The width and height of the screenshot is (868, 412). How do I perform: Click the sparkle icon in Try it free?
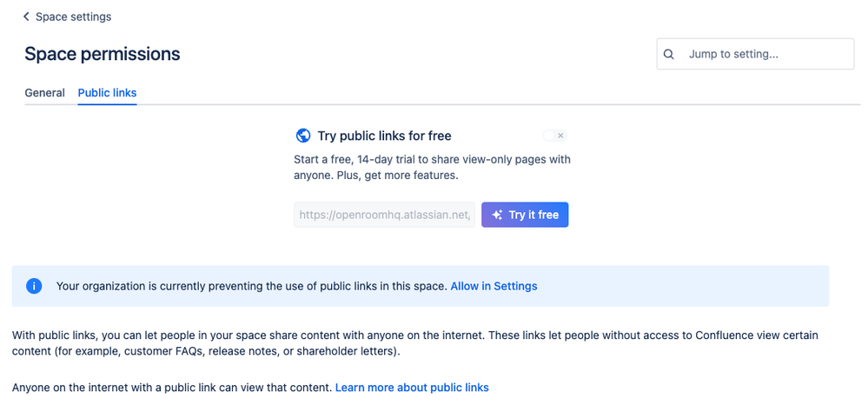coord(497,215)
